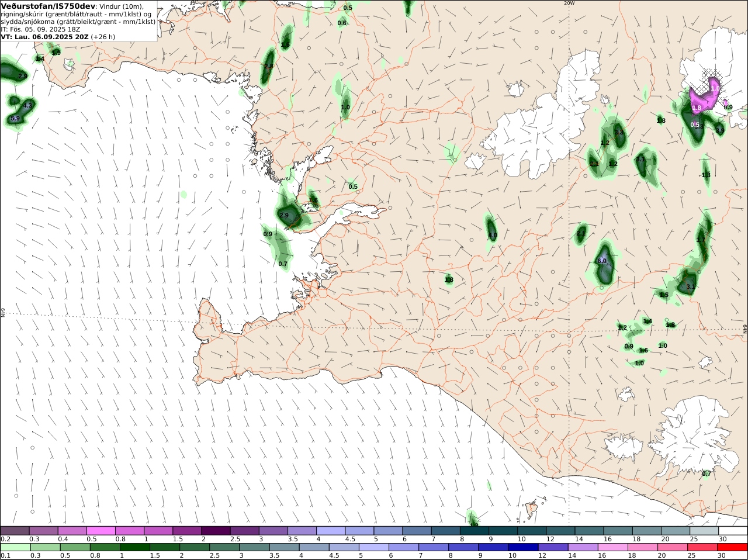Pick the 0.2 swatch in the upper sleet/snow scale

tap(15, 530)
